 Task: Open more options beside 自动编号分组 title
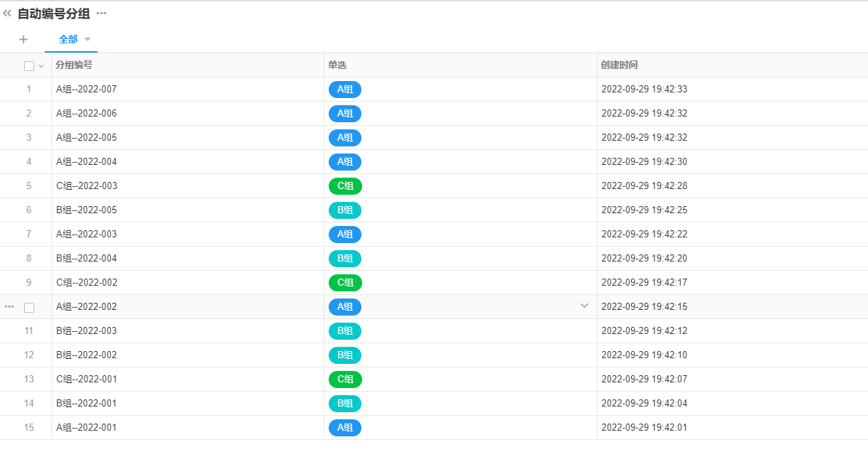tap(102, 14)
